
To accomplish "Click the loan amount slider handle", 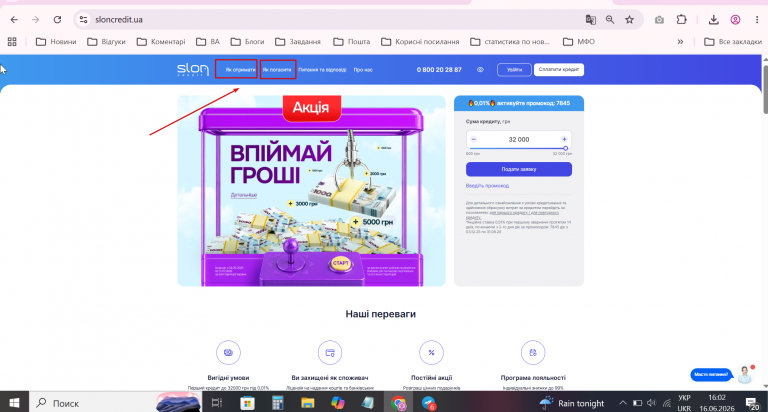I will 565,148.
